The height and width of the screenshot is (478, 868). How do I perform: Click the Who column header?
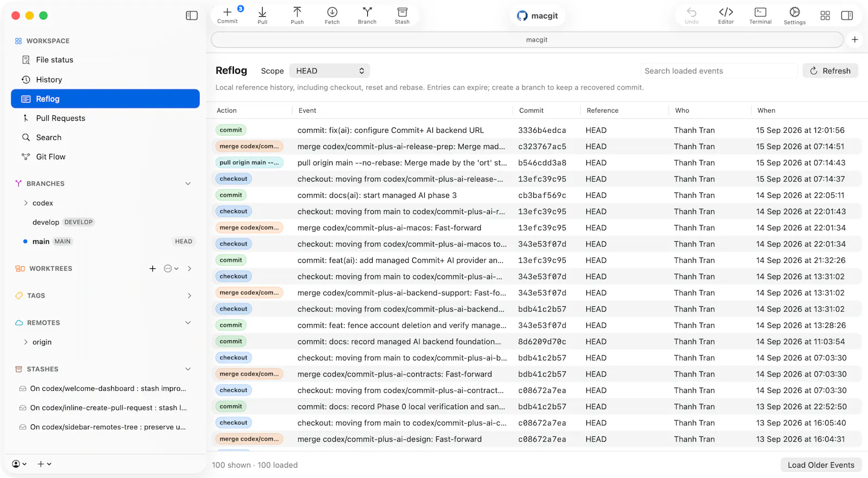point(682,111)
